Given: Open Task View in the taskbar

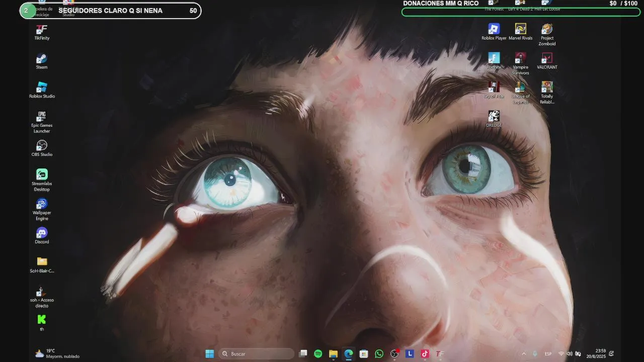Looking at the screenshot, I should pyautogui.click(x=303, y=354).
